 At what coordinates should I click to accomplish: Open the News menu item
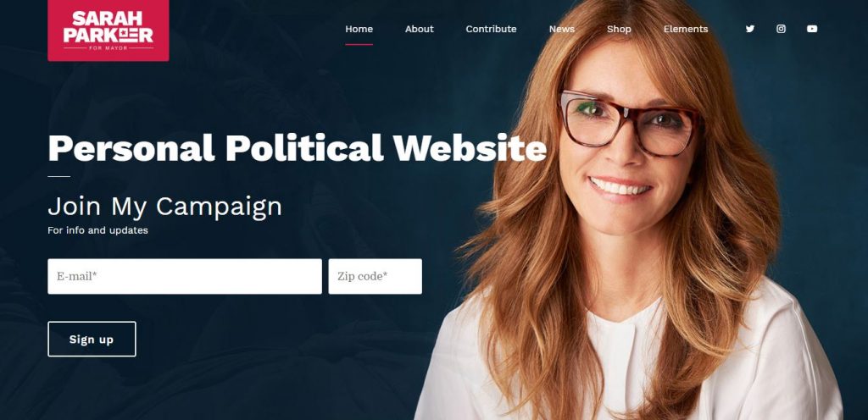[x=561, y=29]
